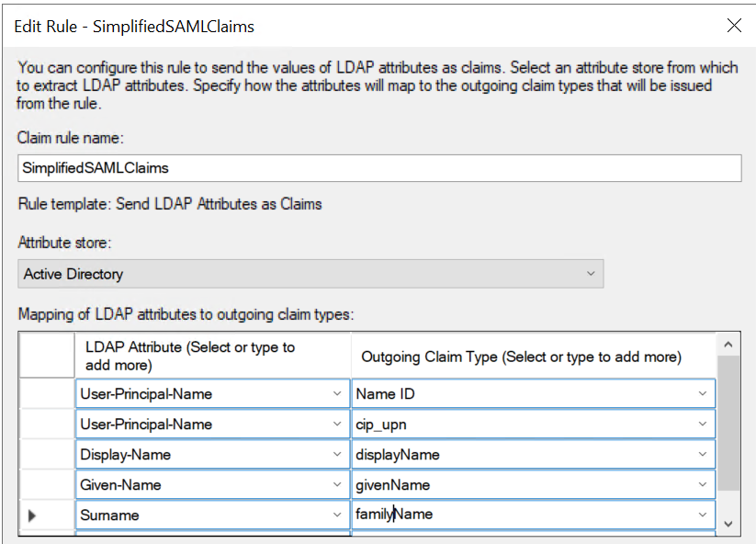756x544 pixels.
Task: Open the Given-Name LDAP attribute dropdown
Action: pyautogui.click(x=338, y=485)
